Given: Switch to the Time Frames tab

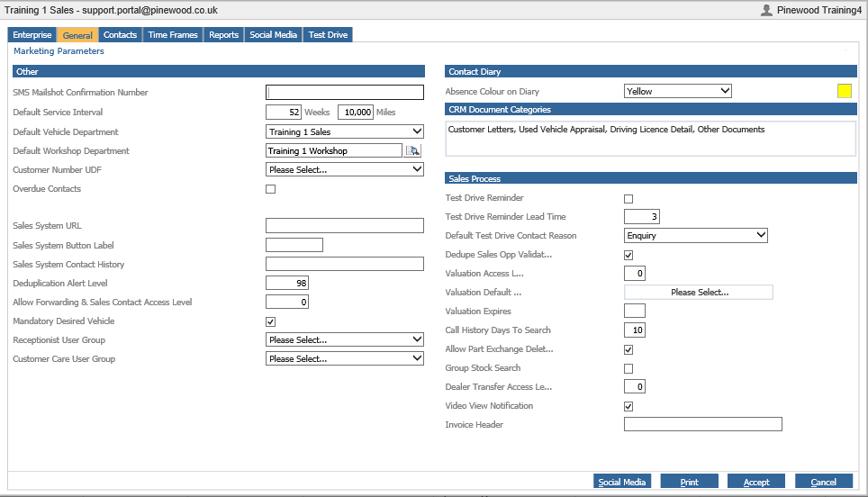Looking at the screenshot, I should 173,35.
